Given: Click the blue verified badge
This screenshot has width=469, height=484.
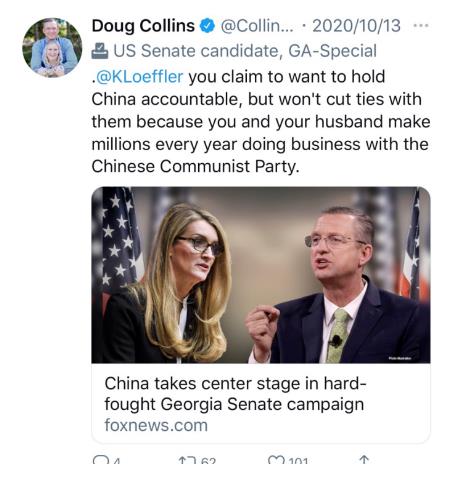Looking at the screenshot, I should pyautogui.click(x=207, y=26).
